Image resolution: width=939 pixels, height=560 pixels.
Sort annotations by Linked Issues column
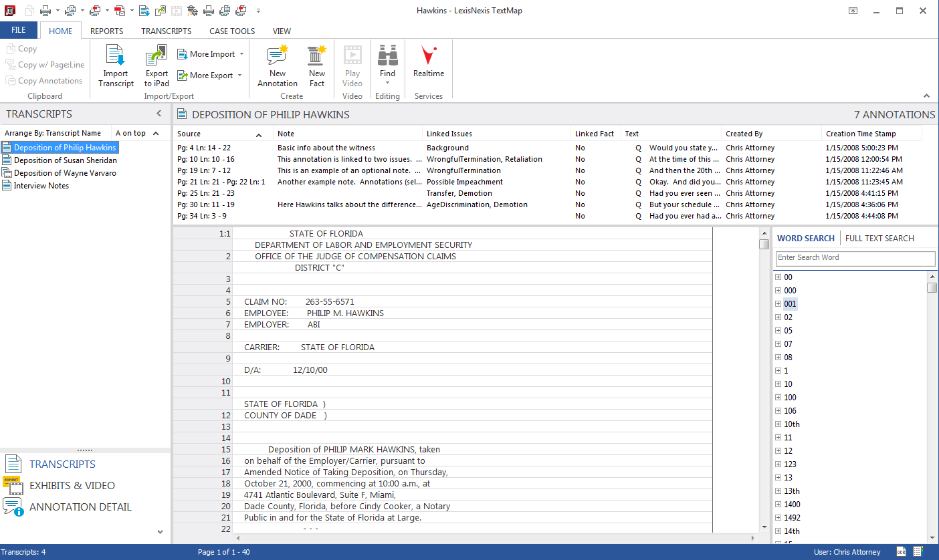[497, 134]
